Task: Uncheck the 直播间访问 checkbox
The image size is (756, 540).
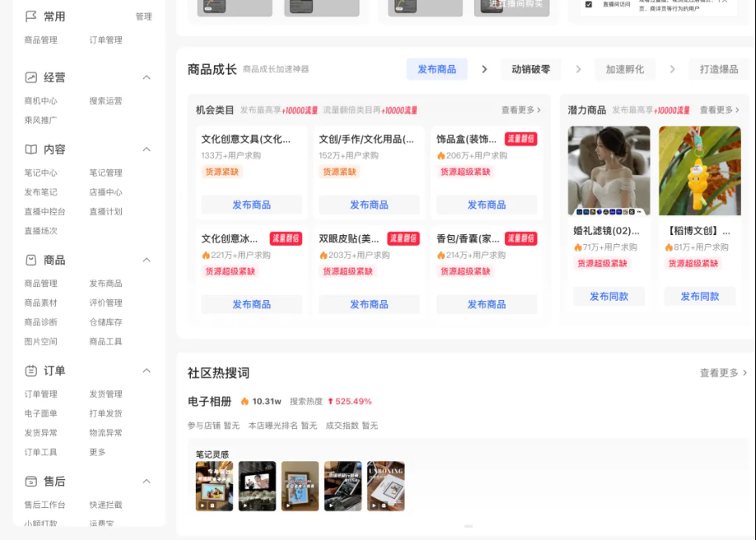Action: click(588, 4)
